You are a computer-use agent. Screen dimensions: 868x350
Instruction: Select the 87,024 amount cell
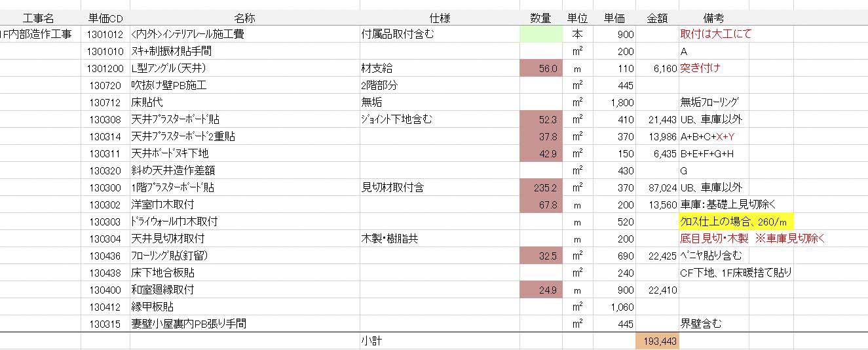pyautogui.click(x=657, y=187)
